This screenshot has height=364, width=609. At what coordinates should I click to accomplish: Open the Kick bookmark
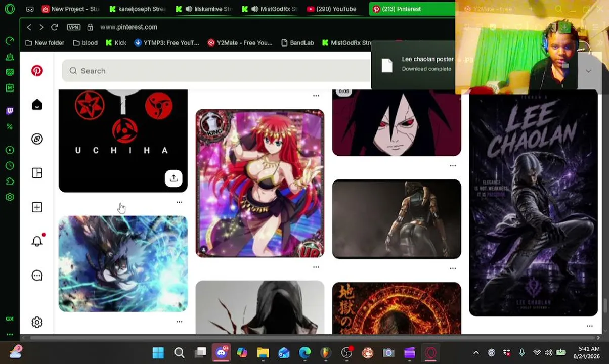pyautogui.click(x=116, y=43)
